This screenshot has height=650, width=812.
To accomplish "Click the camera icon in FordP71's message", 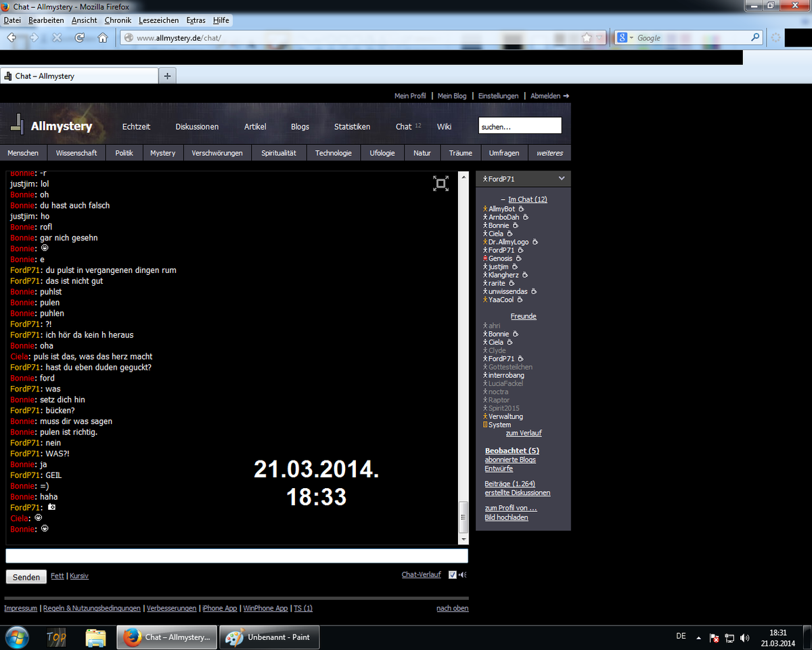I will click(x=51, y=507).
